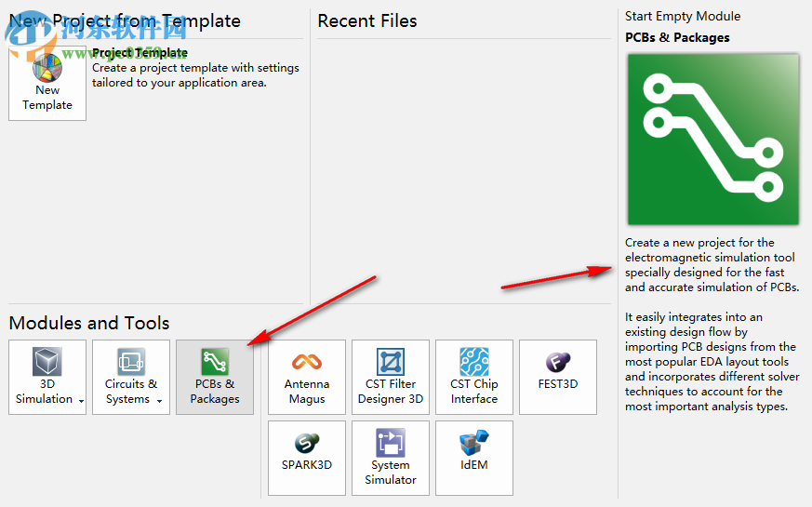Select the PCBs & Packages module tile
This screenshot has width=812, height=507.
215,377
